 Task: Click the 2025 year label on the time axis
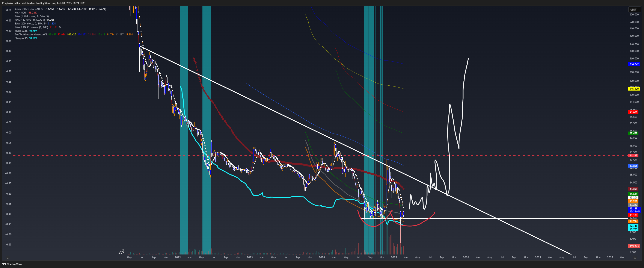[394, 257]
